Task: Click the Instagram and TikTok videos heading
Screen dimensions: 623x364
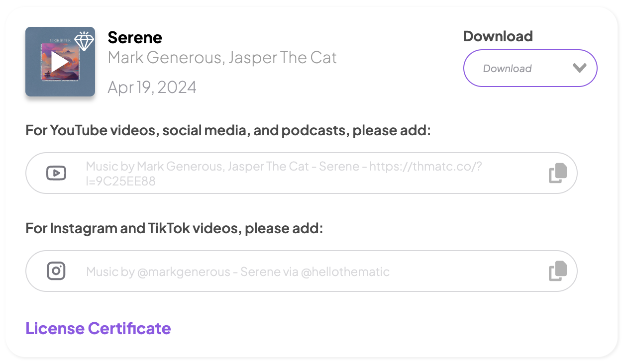Action: [x=174, y=229]
